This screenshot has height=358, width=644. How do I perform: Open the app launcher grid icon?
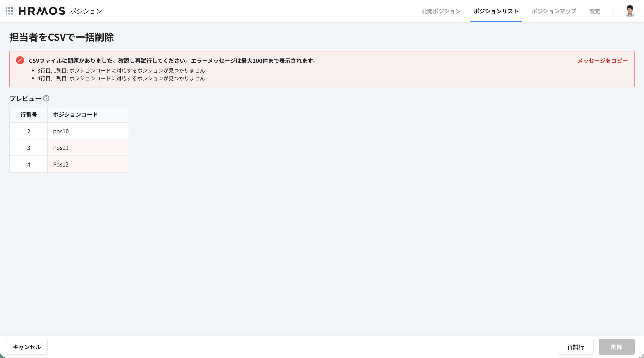(x=9, y=11)
